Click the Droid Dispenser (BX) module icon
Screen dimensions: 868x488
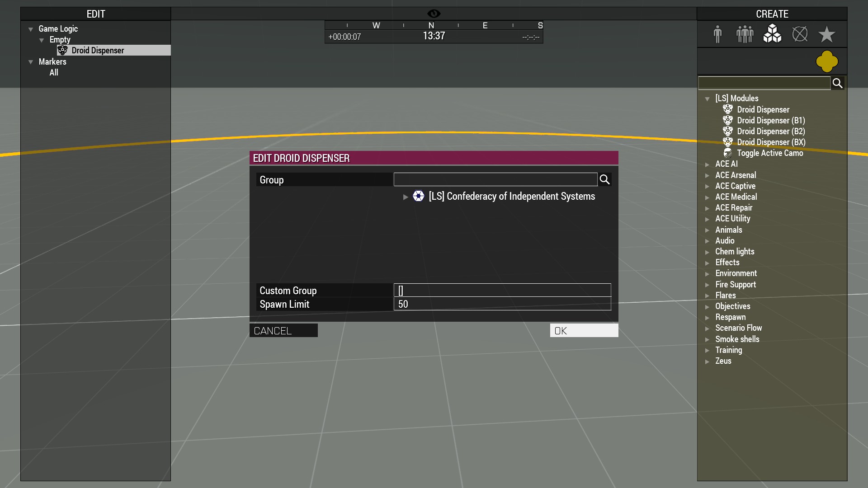pyautogui.click(x=728, y=142)
